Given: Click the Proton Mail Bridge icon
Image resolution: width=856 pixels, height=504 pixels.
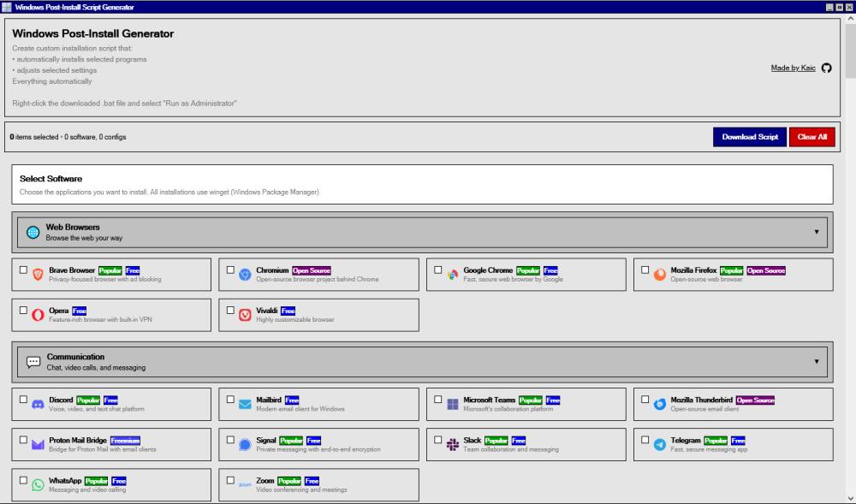Looking at the screenshot, I should coord(38,445).
